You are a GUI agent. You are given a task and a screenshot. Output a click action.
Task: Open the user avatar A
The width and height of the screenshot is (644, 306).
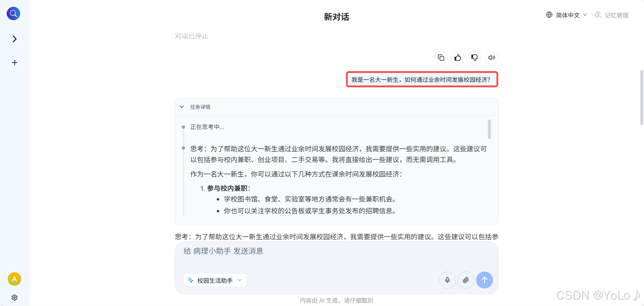[x=14, y=279]
